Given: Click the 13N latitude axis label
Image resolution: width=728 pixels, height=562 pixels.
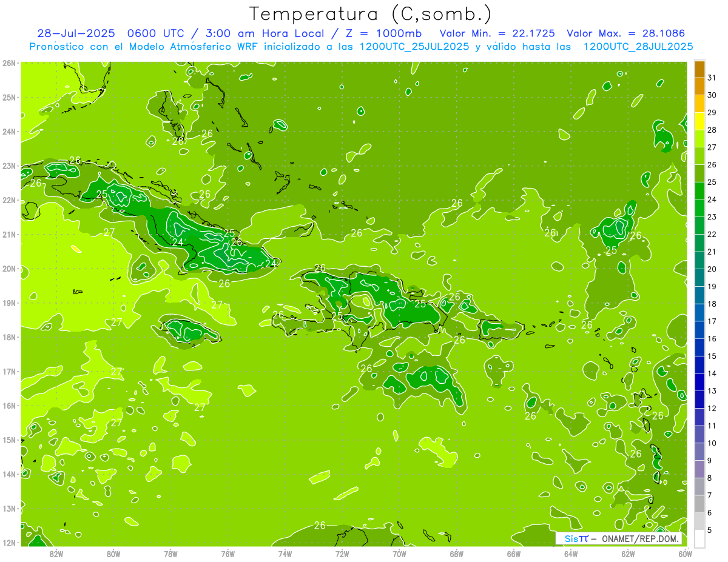Looking at the screenshot, I should coord(10,508).
